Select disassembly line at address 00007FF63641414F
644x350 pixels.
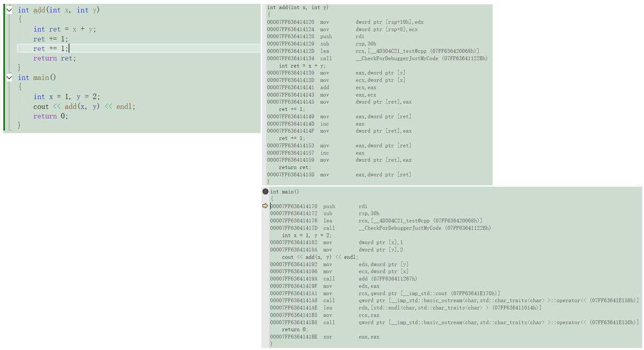pos(339,131)
